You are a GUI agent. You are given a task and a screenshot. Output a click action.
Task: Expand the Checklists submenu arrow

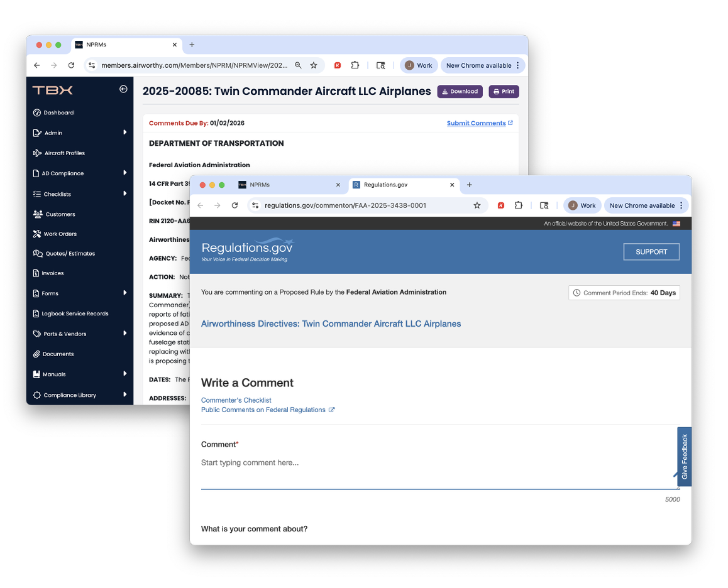coord(125,193)
